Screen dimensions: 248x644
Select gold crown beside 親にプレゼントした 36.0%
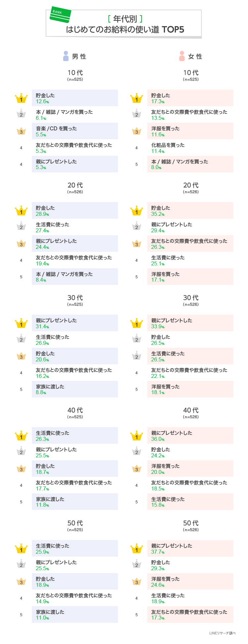137,436
